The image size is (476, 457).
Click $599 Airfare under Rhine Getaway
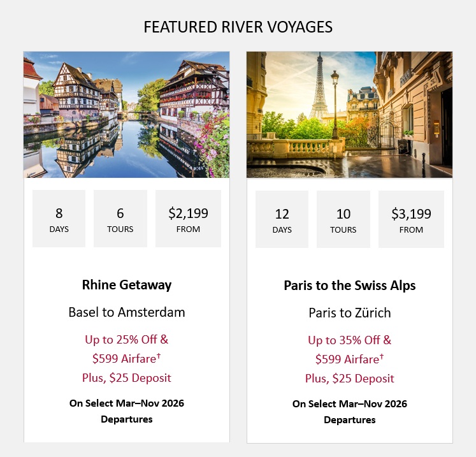pos(127,358)
